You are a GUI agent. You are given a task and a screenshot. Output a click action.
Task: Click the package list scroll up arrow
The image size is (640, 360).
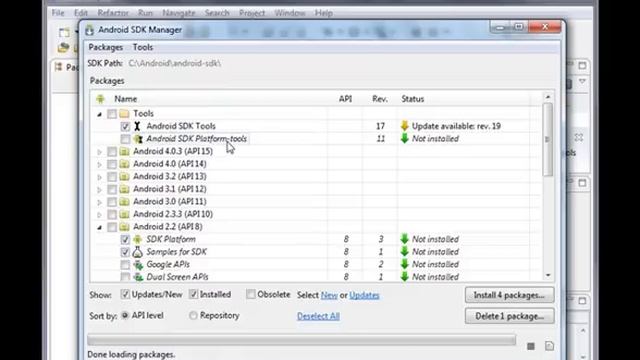click(x=548, y=97)
